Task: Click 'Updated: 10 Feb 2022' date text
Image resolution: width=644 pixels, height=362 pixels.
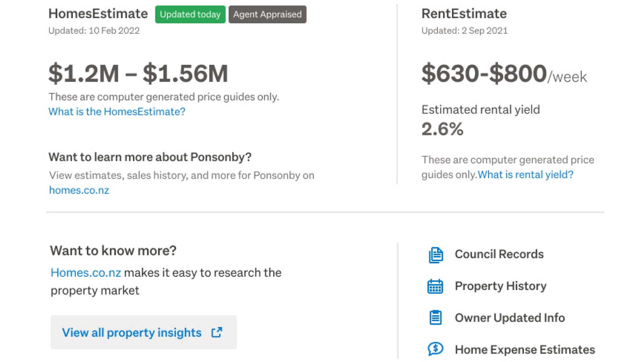Action: click(94, 31)
